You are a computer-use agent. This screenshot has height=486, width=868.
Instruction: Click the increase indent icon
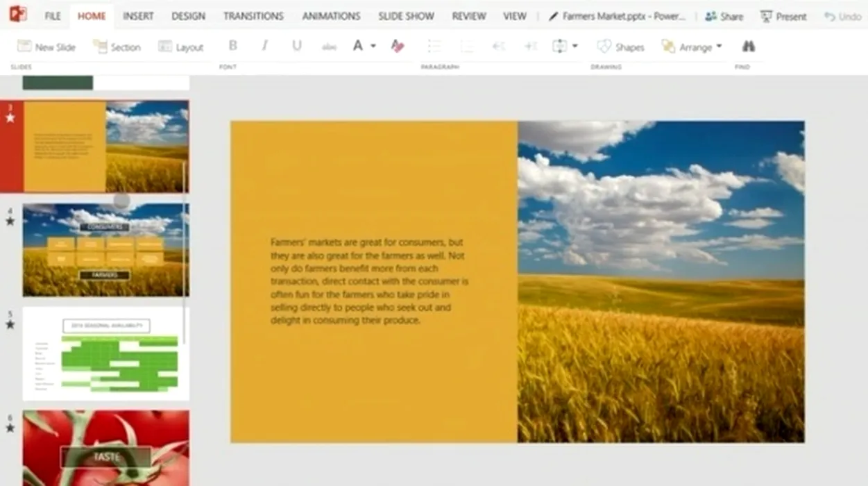click(x=530, y=47)
